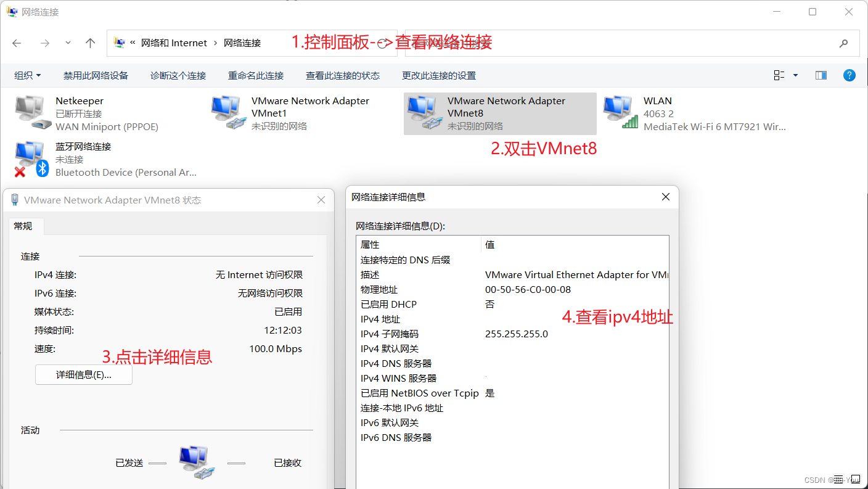Select 网络和 Internet in the address breadcrumb
The image size is (868, 489).
(x=174, y=43)
